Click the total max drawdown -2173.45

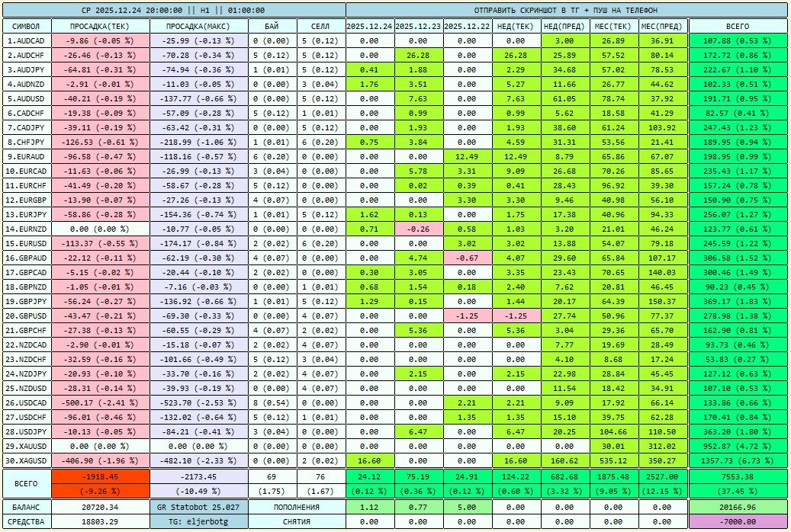(x=198, y=477)
